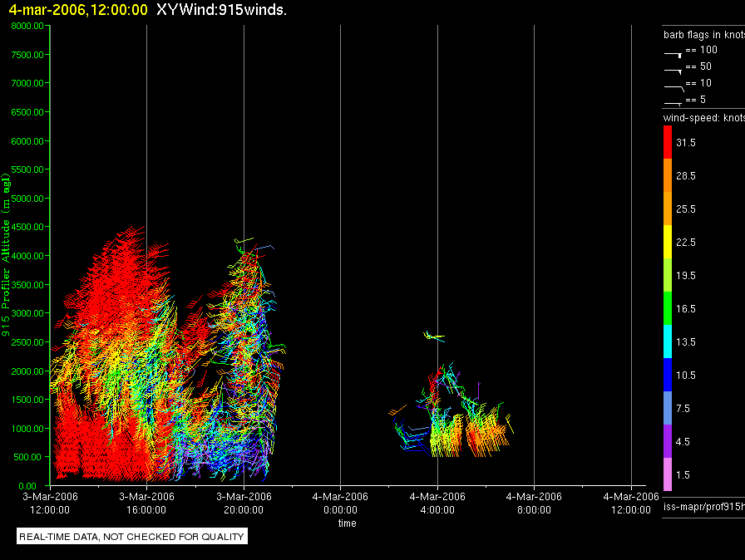745x560 pixels.
Task: Click the 22.5 wind-speed legend value
Action: point(686,243)
